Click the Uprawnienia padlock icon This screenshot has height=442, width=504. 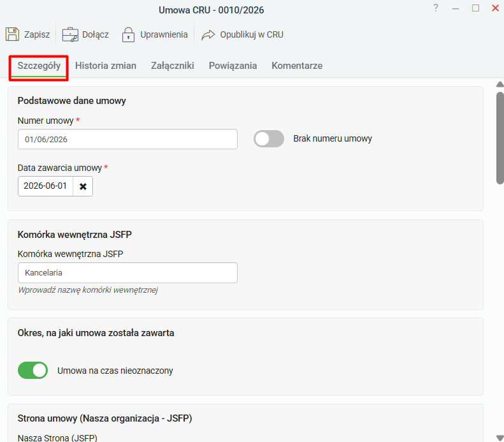[128, 34]
